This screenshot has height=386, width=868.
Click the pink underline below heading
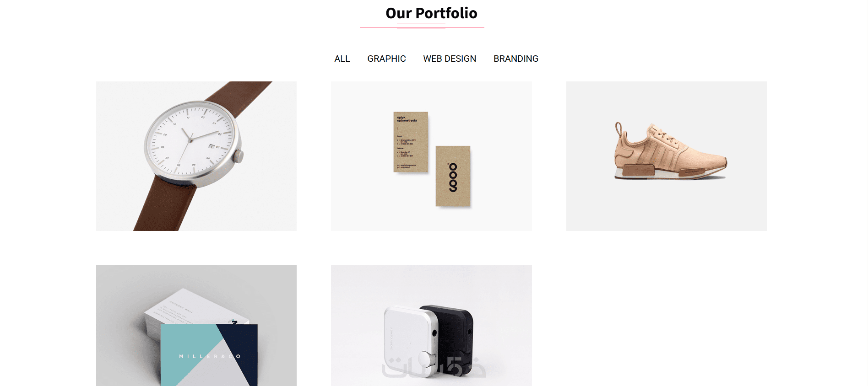[x=421, y=23]
